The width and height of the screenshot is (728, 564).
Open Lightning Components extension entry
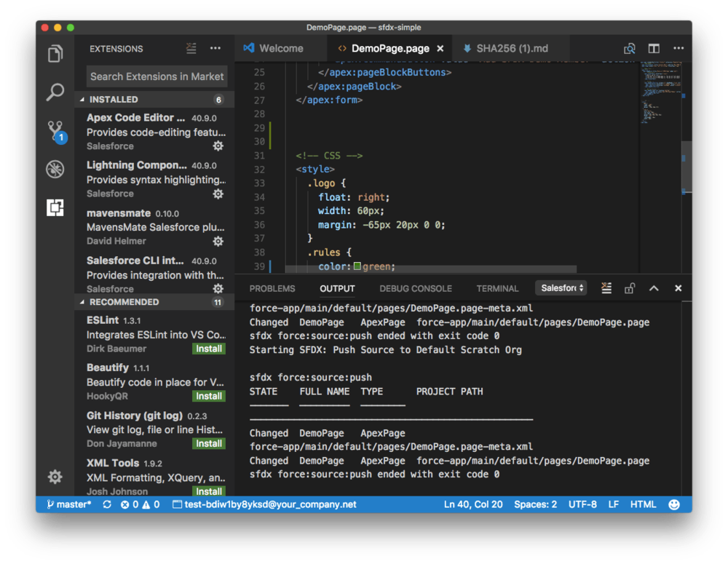point(156,179)
